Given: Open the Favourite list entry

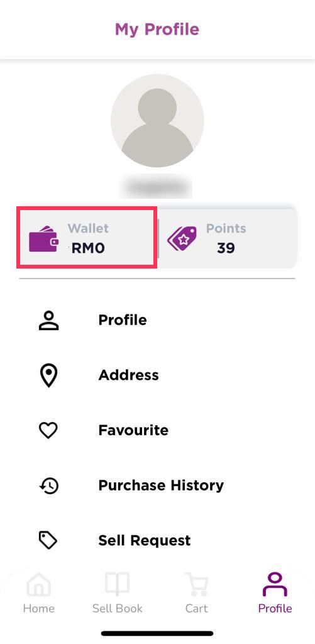Looking at the screenshot, I should (x=157, y=430).
